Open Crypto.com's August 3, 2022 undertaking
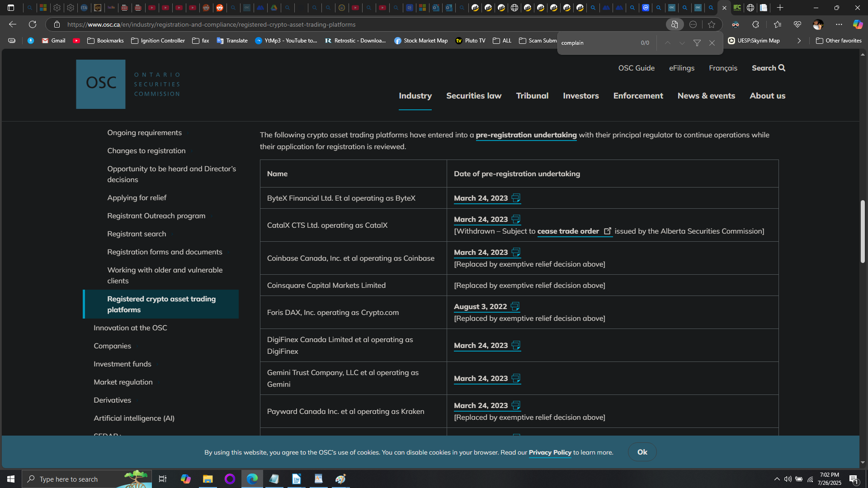868x488 pixels. 486,307
